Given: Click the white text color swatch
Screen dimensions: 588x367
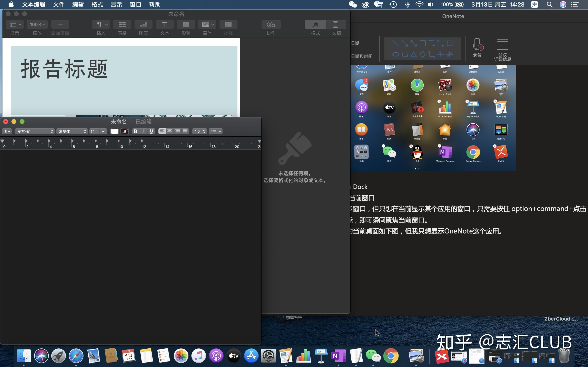Looking at the screenshot, I should (115, 131).
